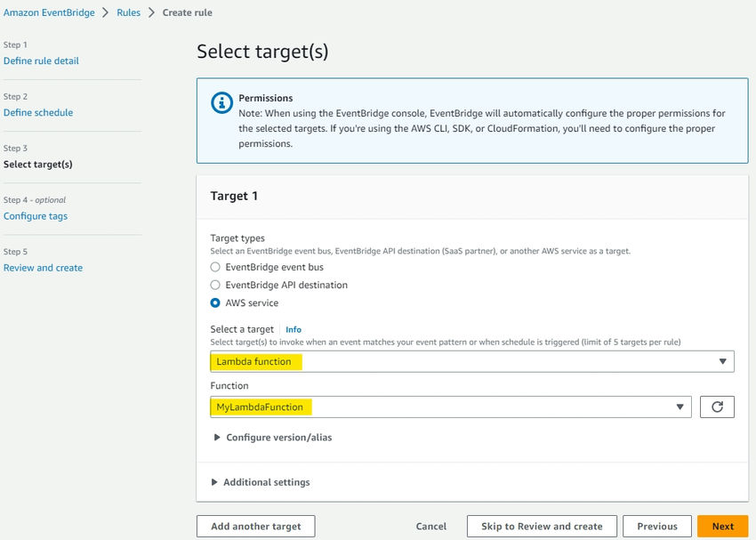Open the Configure tags step

point(36,216)
